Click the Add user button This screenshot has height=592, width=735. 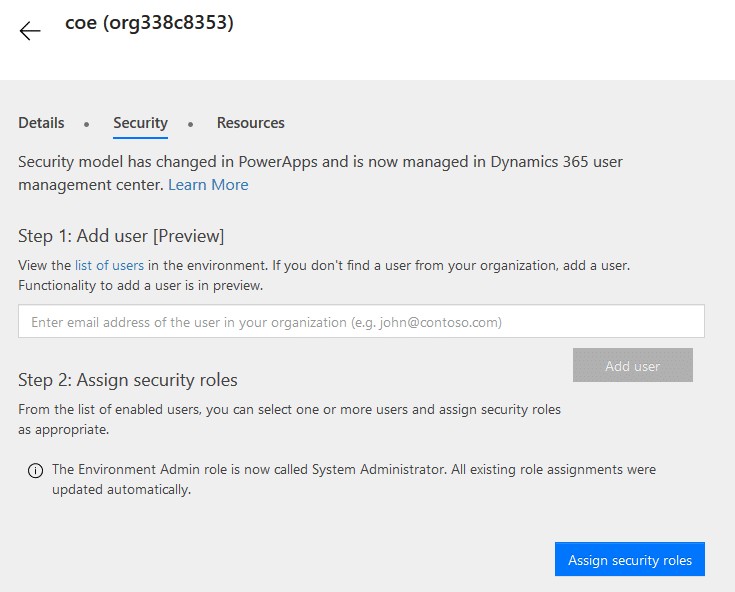point(632,365)
